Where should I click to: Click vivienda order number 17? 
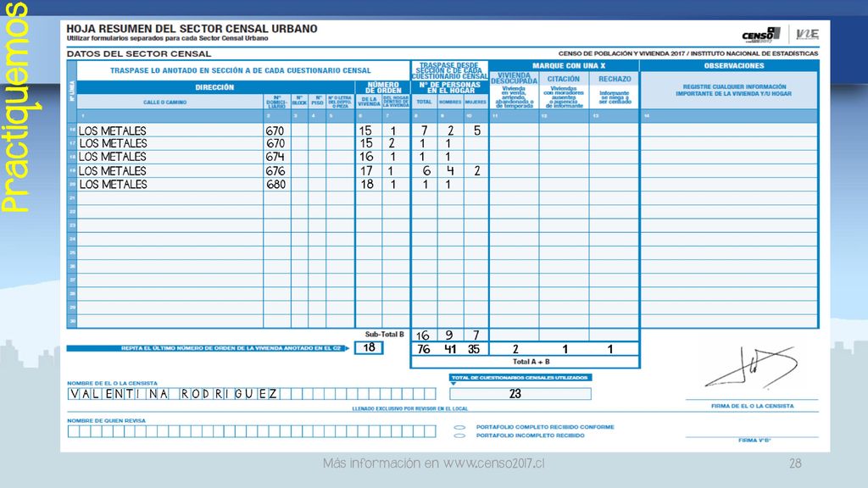coord(366,171)
